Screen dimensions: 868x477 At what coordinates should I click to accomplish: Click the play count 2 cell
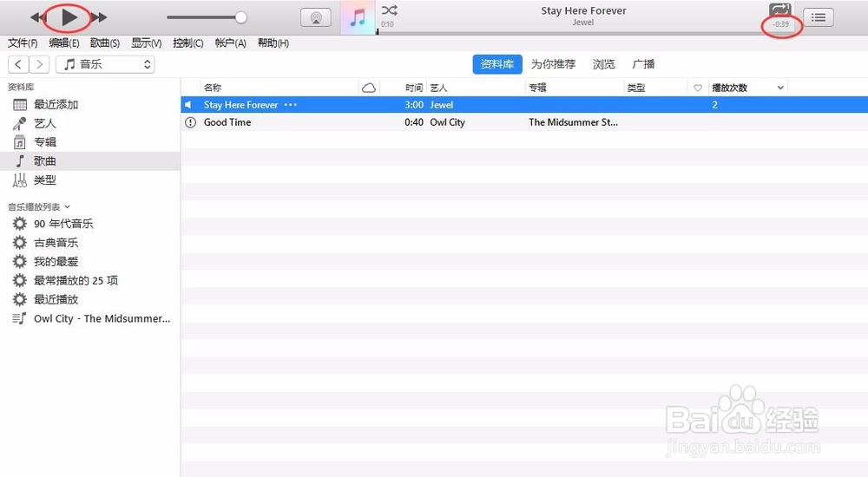[714, 105]
